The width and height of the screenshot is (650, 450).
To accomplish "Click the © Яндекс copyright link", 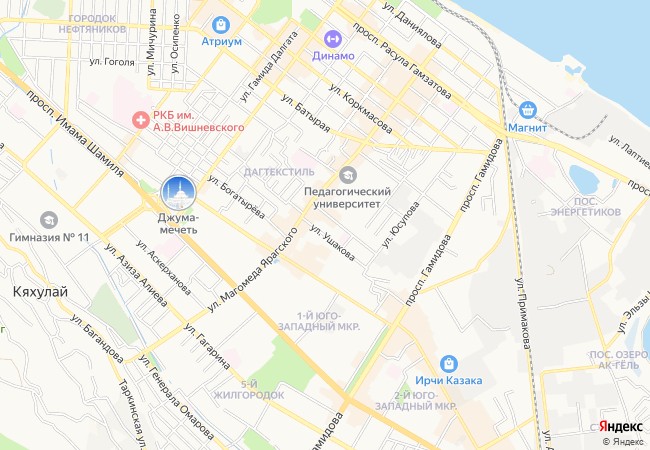I will coord(623,442).
